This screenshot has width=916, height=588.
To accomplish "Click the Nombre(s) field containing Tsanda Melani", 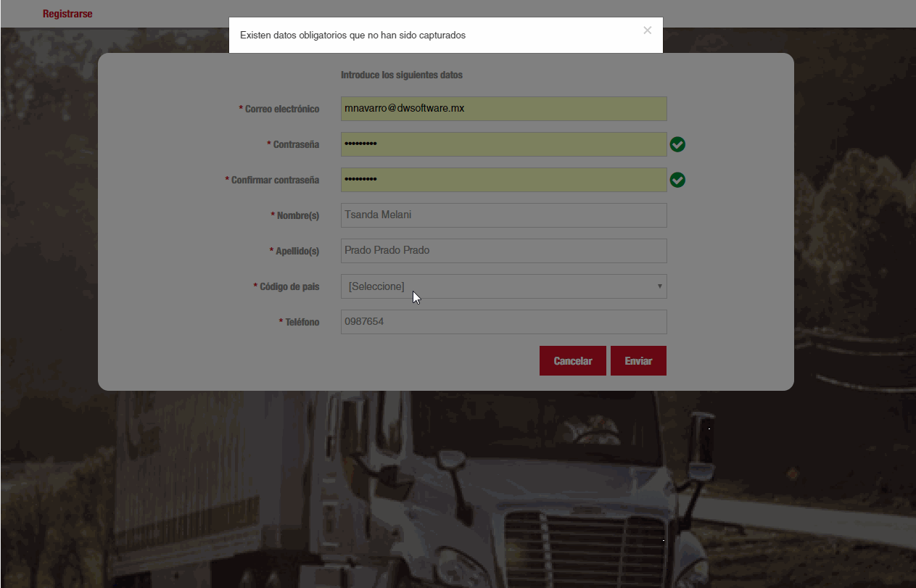I will tap(503, 215).
